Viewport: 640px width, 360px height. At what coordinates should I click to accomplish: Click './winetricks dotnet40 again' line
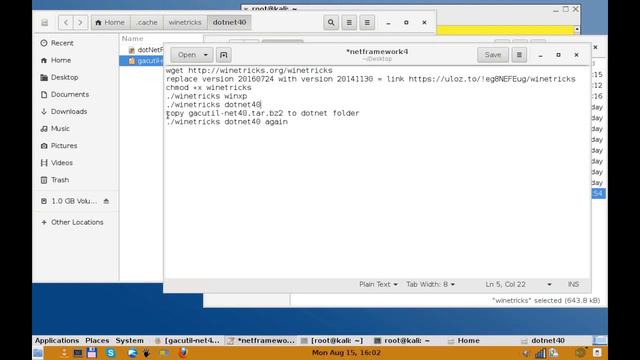tap(227, 122)
